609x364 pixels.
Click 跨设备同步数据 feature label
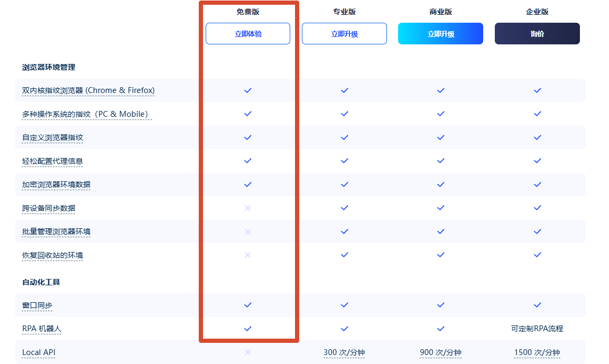49,208
